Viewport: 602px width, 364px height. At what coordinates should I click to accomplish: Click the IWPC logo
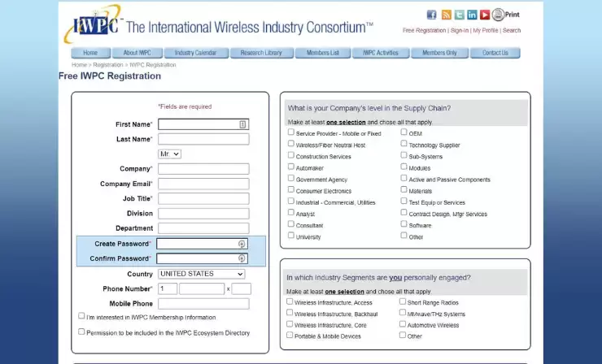[x=95, y=24]
